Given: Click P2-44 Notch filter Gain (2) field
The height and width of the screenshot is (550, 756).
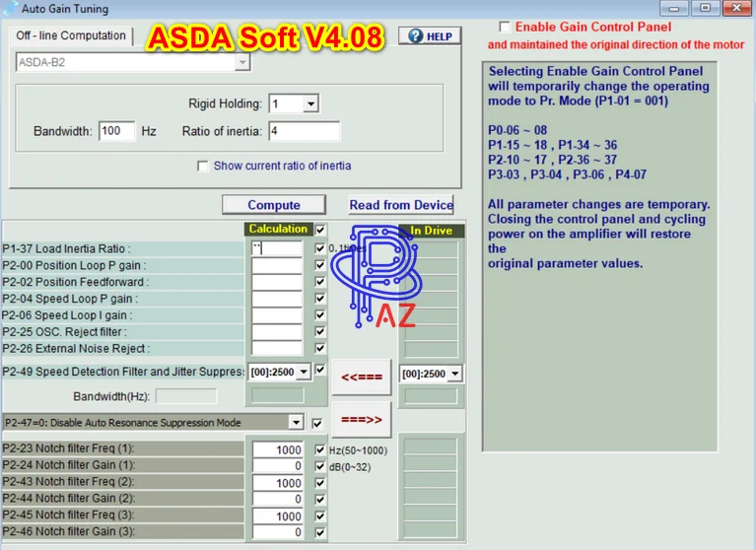Looking at the screenshot, I should pyautogui.click(x=278, y=500).
